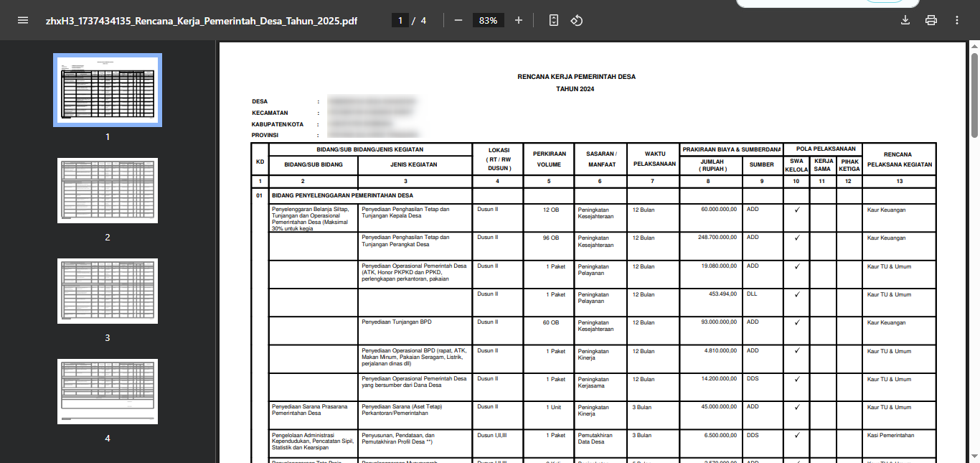The width and height of the screenshot is (980, 463).
Task: Download the PDF file
Action: point(905,20)
